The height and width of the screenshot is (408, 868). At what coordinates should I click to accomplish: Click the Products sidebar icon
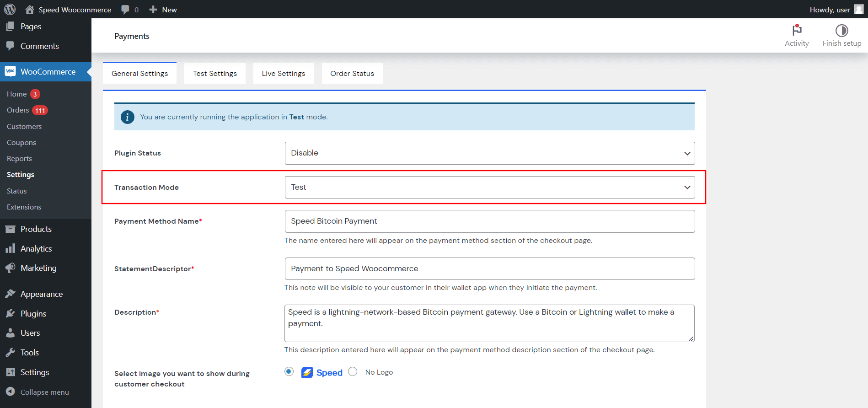click(x=10, y=229)
